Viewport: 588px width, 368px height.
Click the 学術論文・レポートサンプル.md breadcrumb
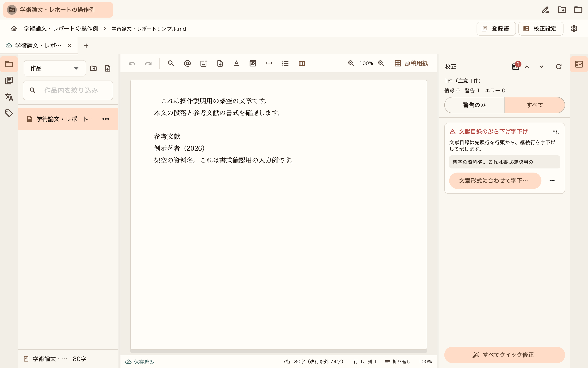click(x=149, y=29)
